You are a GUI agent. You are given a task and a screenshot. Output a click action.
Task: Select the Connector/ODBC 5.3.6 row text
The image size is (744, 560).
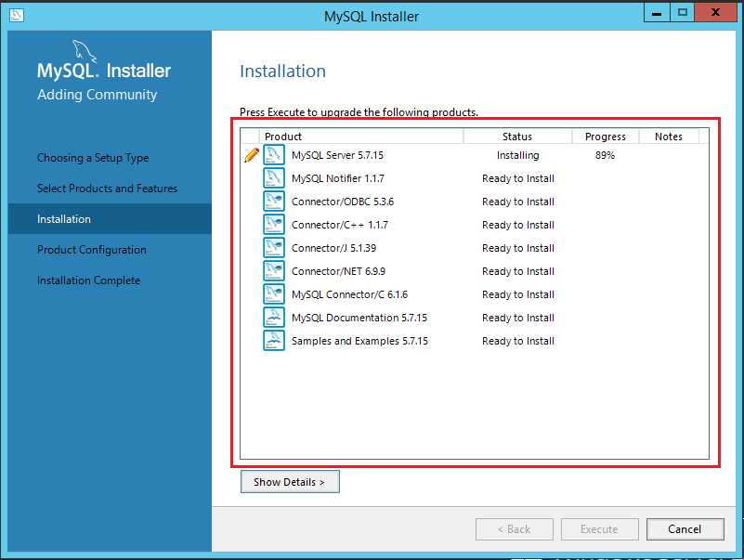343,202
